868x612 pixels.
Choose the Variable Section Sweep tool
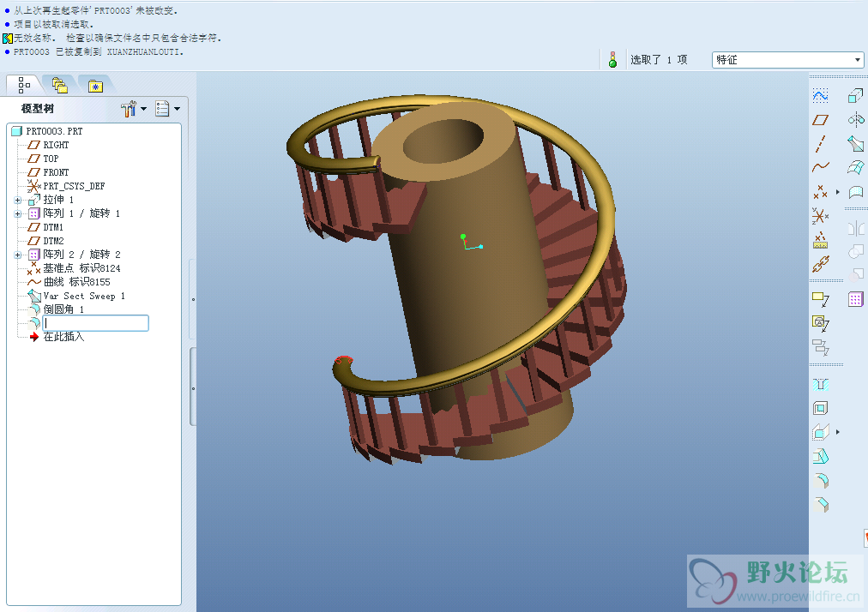856,144
